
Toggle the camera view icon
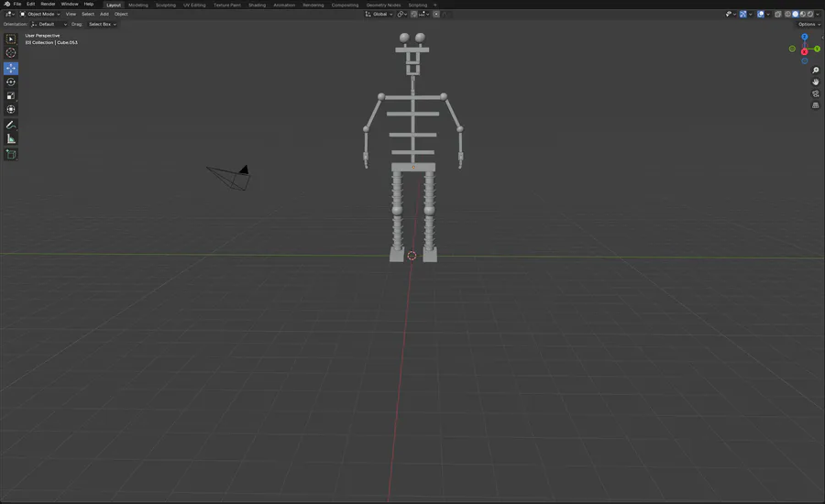(x=816, y=93)
